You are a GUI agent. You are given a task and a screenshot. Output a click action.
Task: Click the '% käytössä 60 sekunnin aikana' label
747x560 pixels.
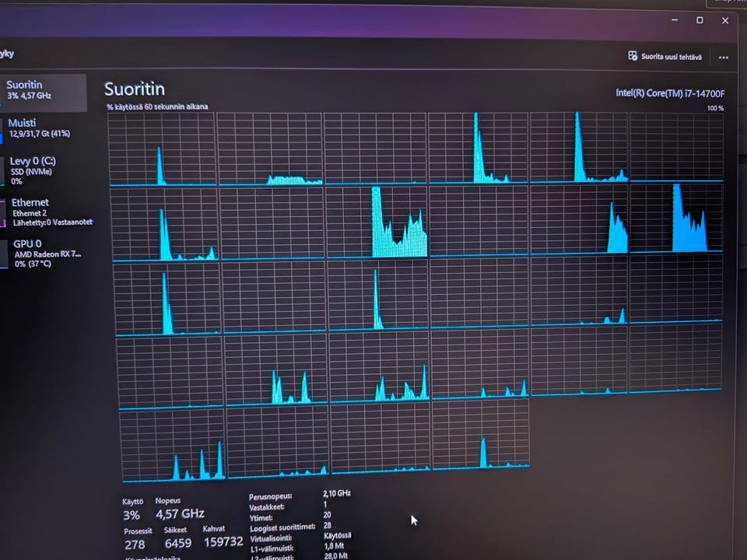click(157, 107)
